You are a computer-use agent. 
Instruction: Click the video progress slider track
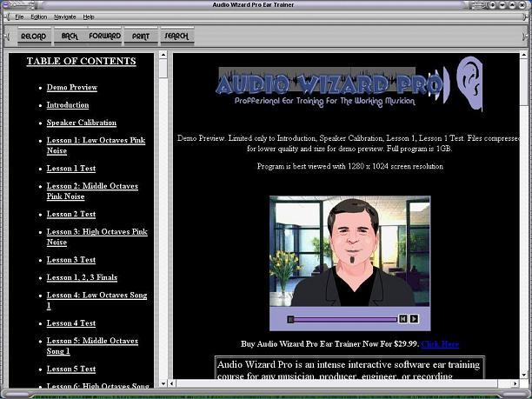(x=343, y=319)
